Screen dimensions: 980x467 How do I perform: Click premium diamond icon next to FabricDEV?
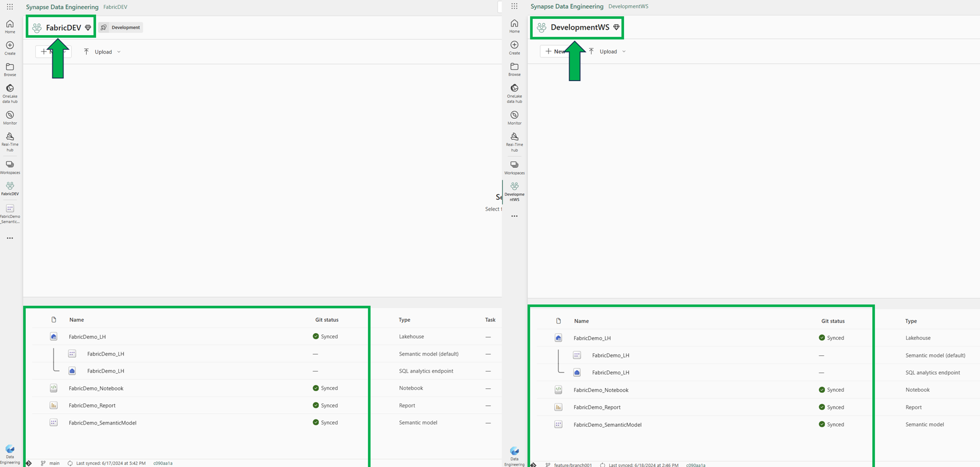tap(88, 27)
